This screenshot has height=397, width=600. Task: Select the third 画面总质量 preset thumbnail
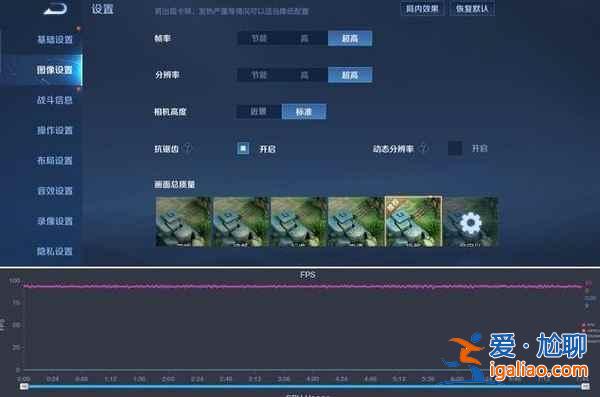coord(298,222)
